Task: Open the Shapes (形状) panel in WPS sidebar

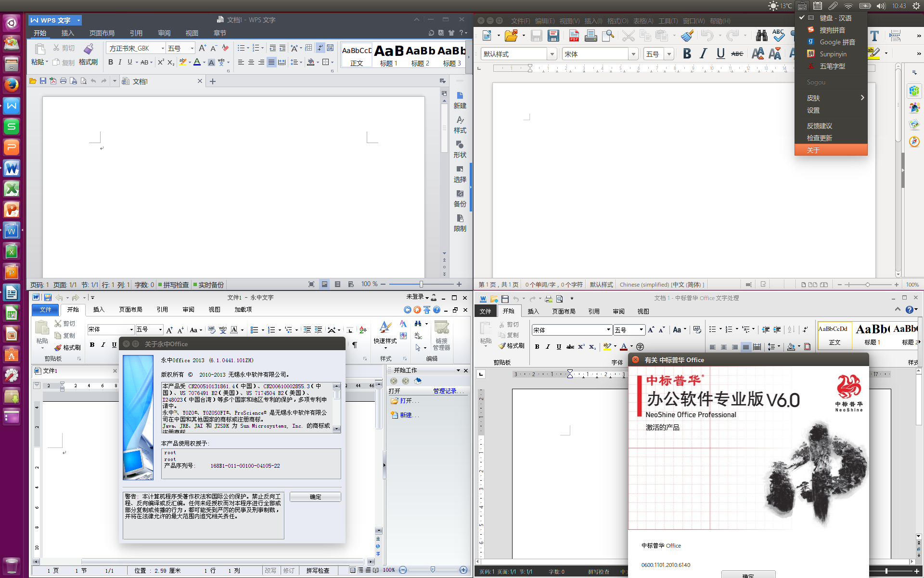Action: pyautogui.click(x=460, y=149)
